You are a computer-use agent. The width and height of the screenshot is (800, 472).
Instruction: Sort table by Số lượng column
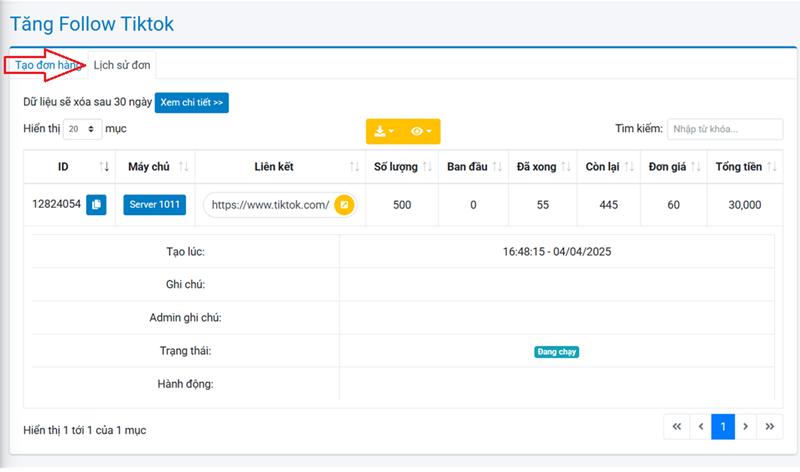(x=402, y=167)
